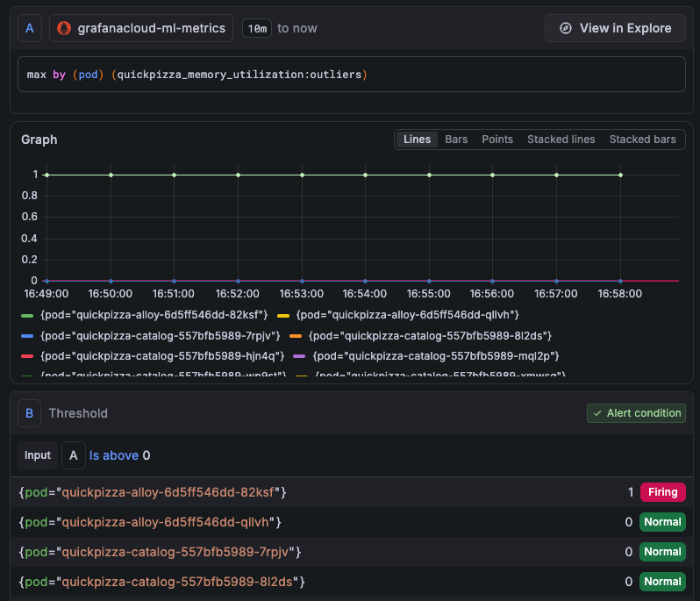The image size is (700, 601).
Task: Switch graph to Stacked lines view
Action: (x=561, y=140)
